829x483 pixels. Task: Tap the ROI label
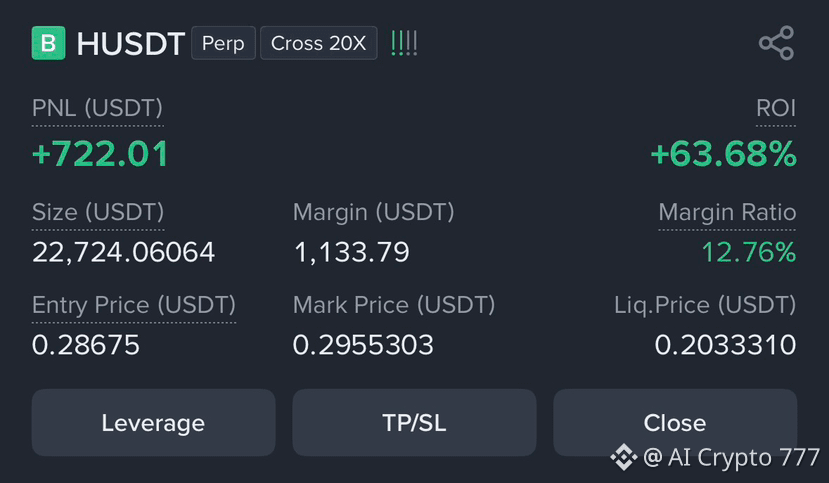pyautogui.click(x=776, y=108)
